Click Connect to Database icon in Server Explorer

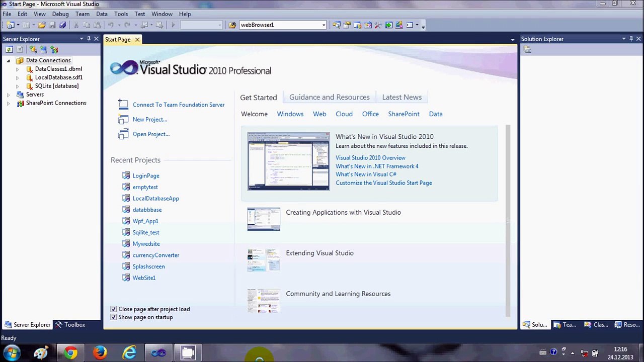33,49
